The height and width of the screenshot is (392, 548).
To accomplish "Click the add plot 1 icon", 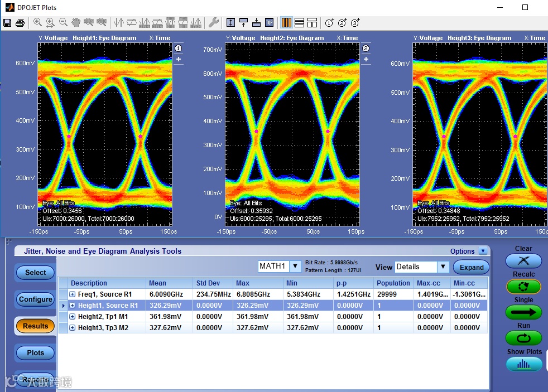I will tap(330, 23).
